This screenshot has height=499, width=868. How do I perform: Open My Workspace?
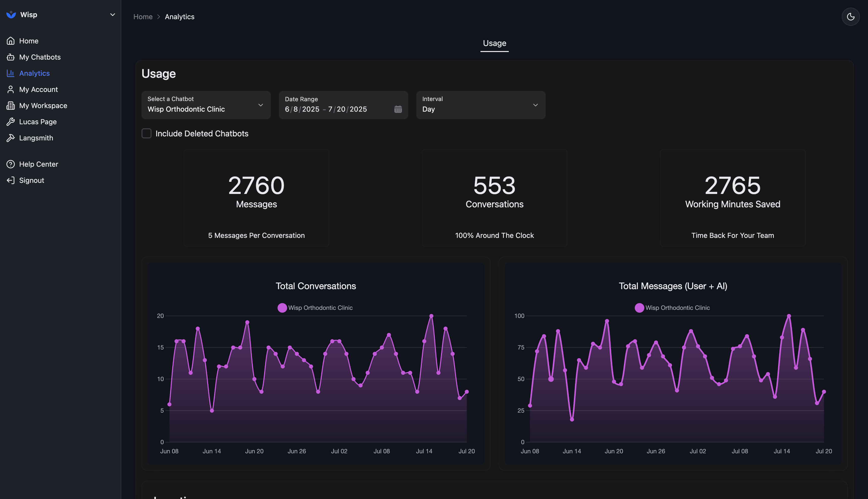coord(43,105)
